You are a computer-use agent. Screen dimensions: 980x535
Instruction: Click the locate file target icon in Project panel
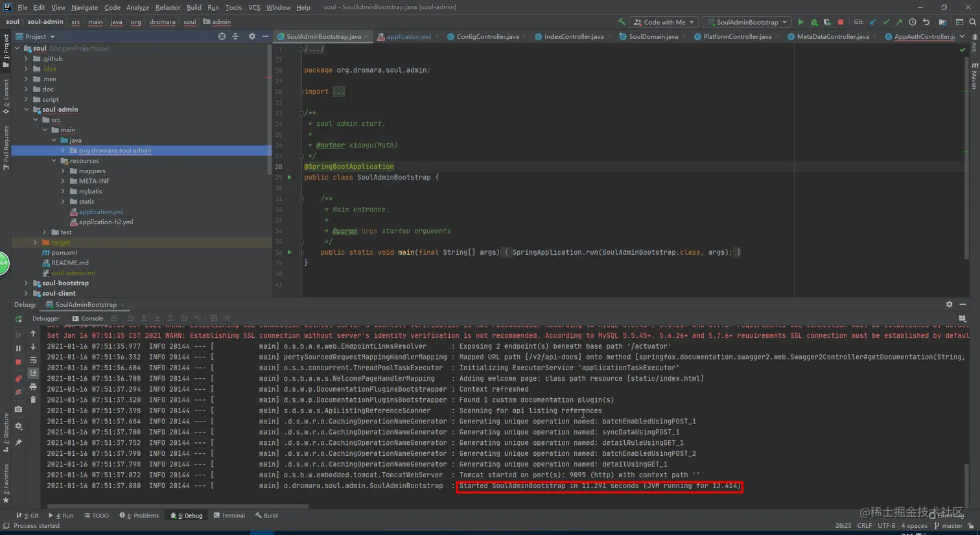tap(222, 36)
